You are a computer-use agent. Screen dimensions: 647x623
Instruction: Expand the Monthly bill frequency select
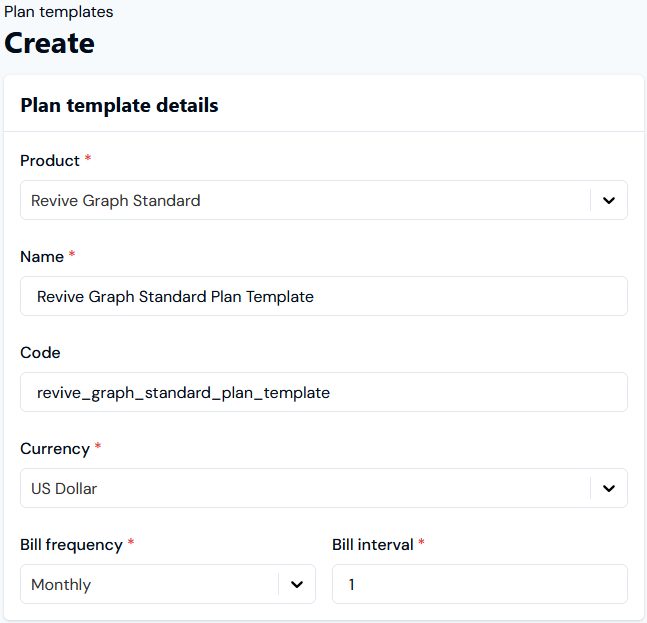click(150, 584)
